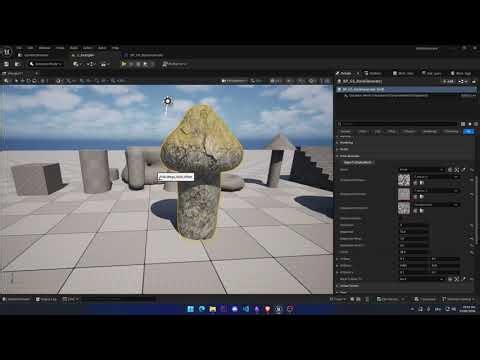The image size is (480, 360).
Task: Click the taskbar clock
Action: point(467,309)
